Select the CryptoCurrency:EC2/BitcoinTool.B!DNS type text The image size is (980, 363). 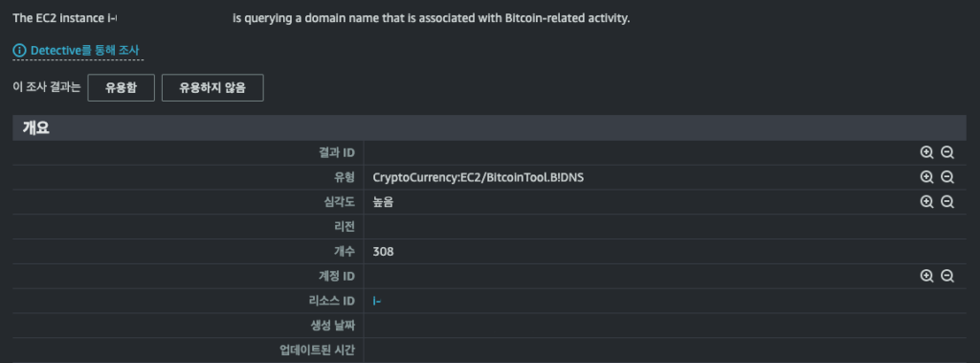pos(479,178)
